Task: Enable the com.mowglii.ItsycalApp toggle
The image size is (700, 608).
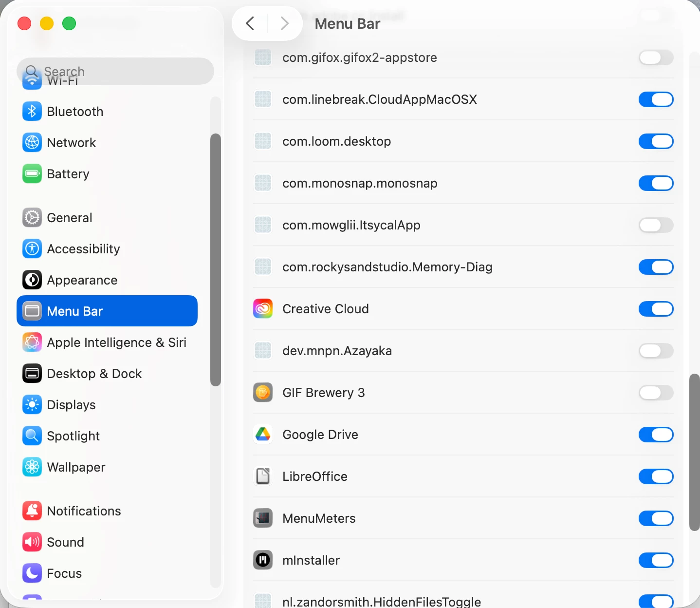Action: (656, 225)
